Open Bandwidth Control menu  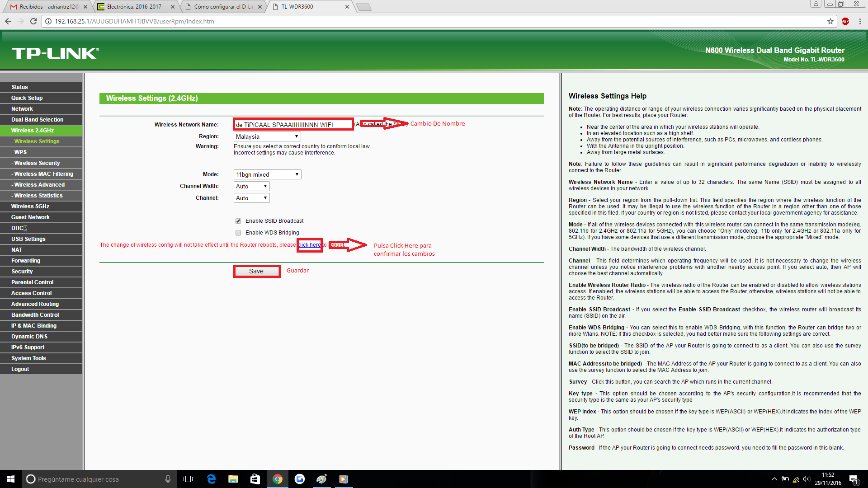(41, 315)
